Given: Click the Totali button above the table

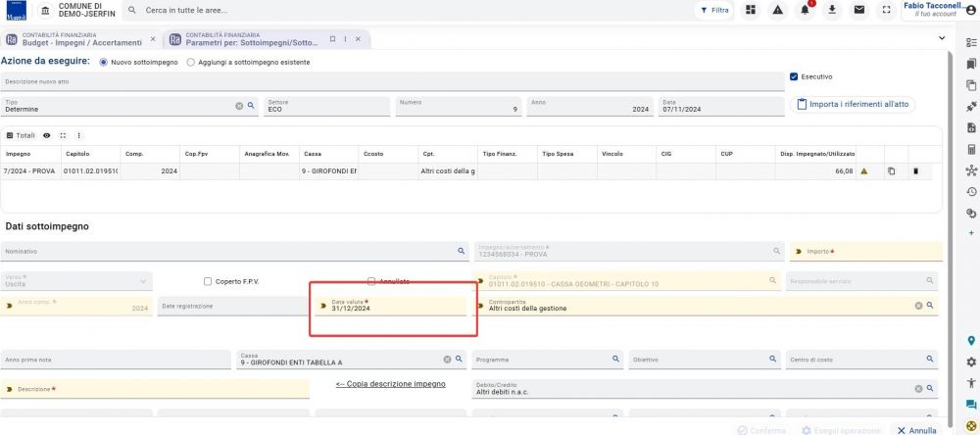Looking at the screenshot, I should [21, 135].
